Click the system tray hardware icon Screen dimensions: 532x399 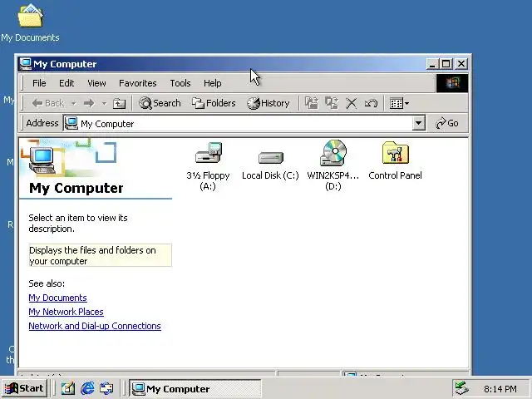point(462,388)
